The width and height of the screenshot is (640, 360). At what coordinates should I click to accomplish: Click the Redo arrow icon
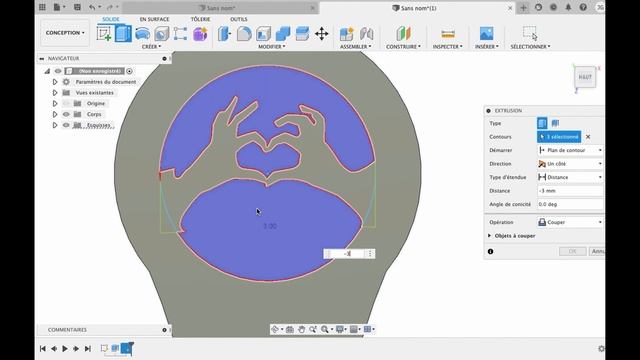click(x=109, y=7)
